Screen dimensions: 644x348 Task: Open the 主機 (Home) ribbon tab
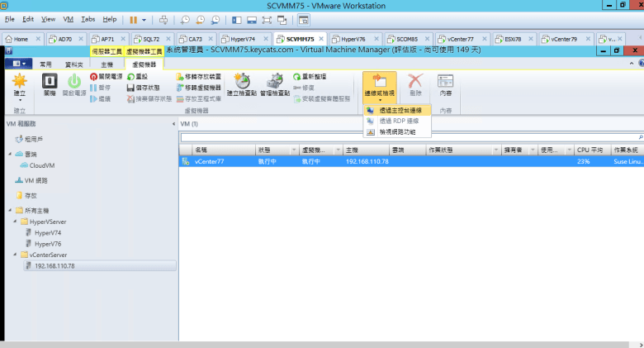tap(107, 64)
